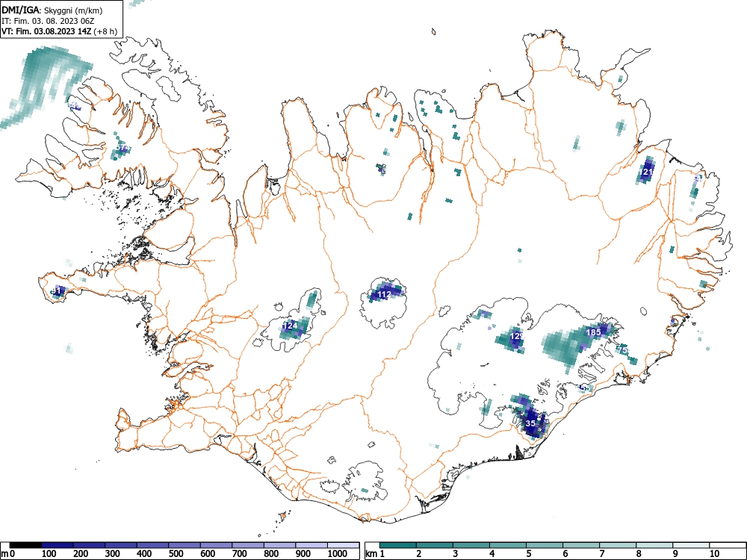Click the '121' value in the northeast
Screen dimensions: 747x560
[x=646, y=172]
